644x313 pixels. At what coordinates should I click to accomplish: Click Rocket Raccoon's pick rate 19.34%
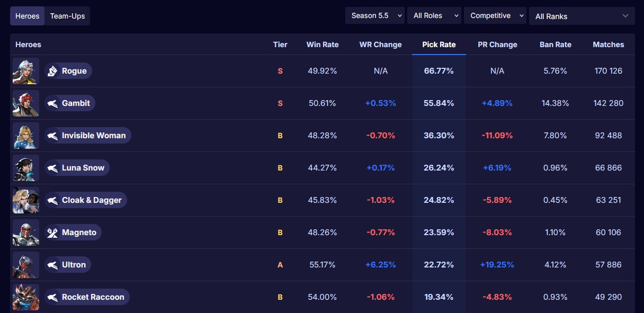tap(439, 297)
